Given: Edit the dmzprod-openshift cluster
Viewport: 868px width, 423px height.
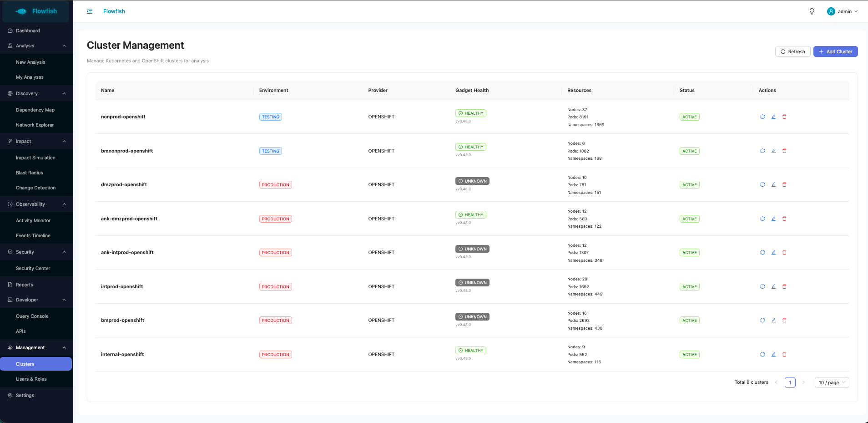Looking at the screenshot, I should click(773, 184).
